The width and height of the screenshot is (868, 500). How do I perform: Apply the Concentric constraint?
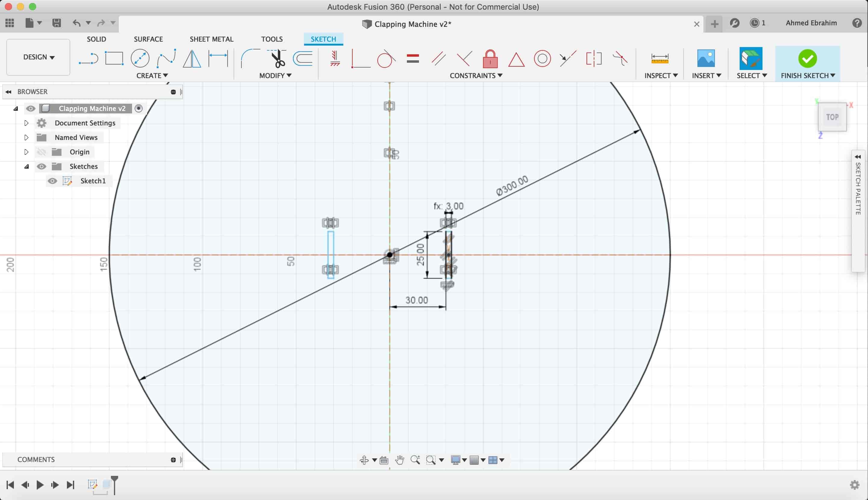[542, 59]
